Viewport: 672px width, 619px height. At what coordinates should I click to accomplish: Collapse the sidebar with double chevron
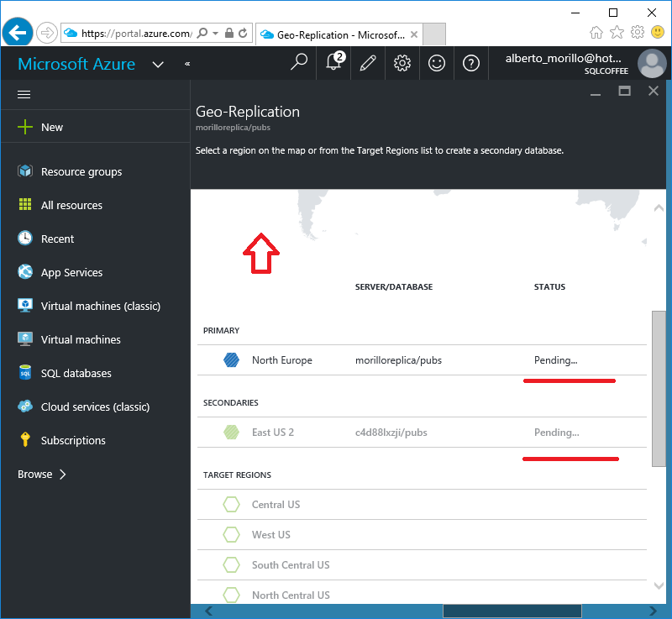pyautogui.click(x=187, y=64)
